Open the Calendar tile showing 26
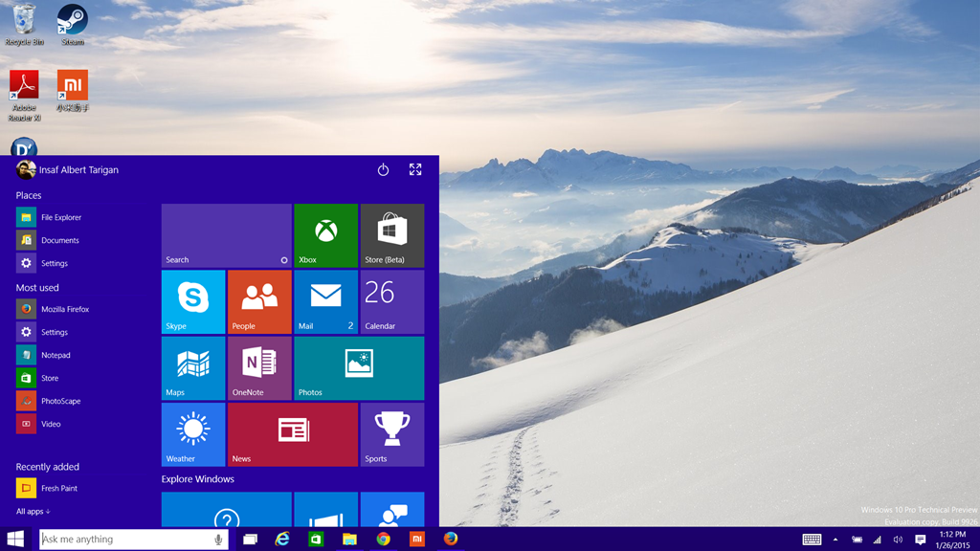 click(392, 301)
